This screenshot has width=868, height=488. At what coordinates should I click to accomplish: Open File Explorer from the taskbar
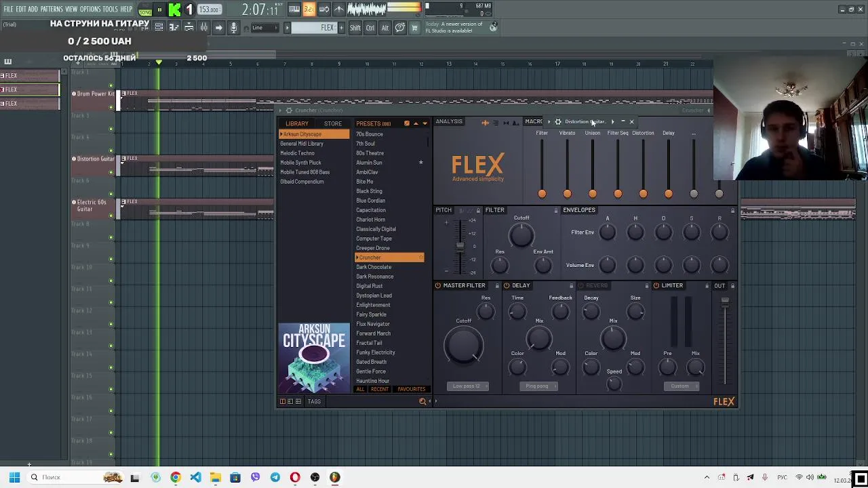pos(215,477)
